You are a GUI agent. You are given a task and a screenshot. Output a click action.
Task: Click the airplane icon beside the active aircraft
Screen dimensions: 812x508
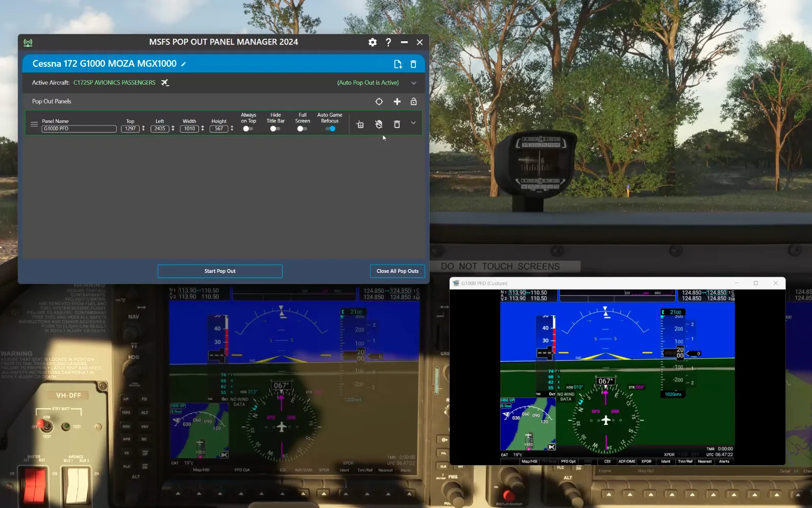(165, 83)
